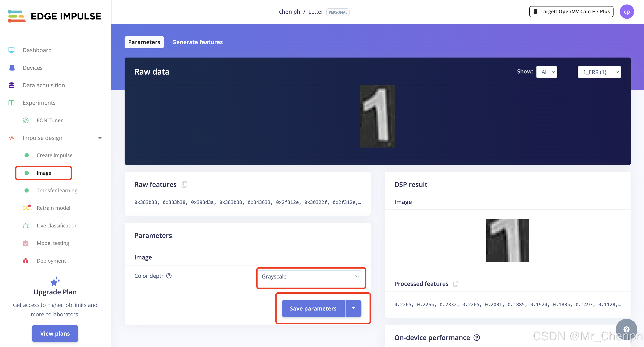Select the Parameters tab

tap(144, 42)
